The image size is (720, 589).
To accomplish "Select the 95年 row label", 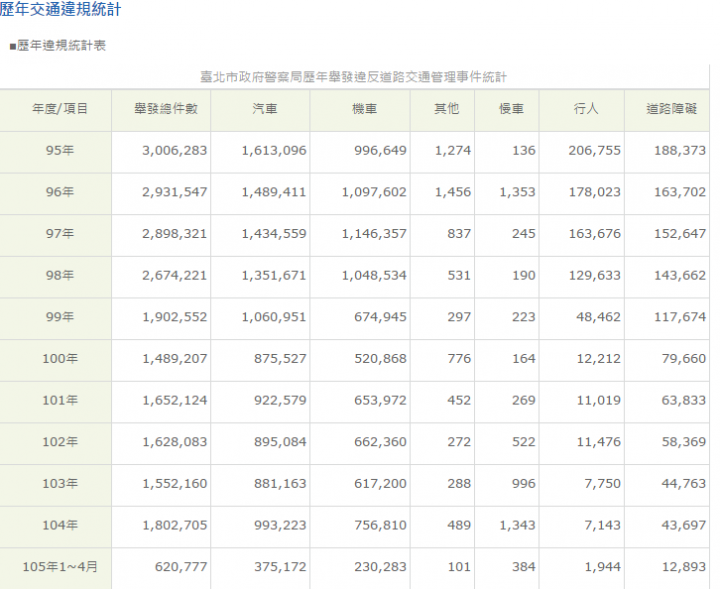I will pyautogui.click(x=60, y=151).
